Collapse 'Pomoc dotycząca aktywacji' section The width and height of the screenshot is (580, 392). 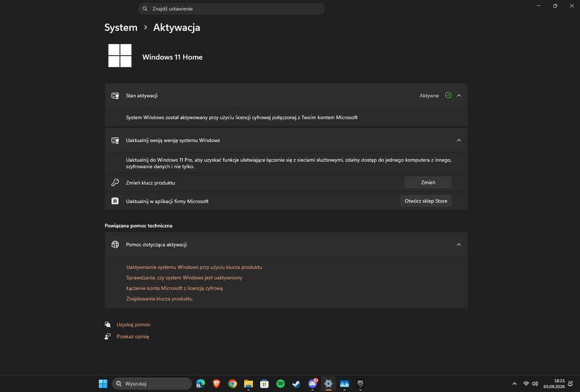459,245
